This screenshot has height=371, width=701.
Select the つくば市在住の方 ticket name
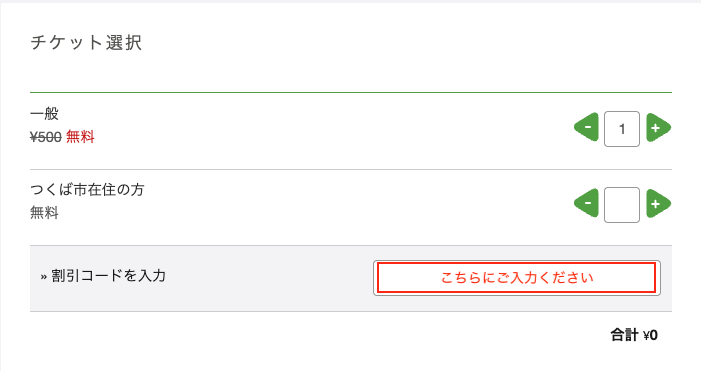click(x=87, y=190)
